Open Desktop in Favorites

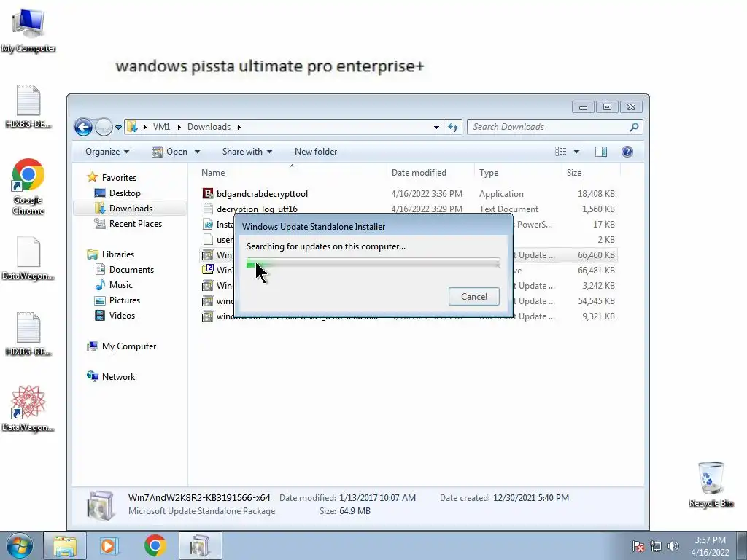pos(125,192)
